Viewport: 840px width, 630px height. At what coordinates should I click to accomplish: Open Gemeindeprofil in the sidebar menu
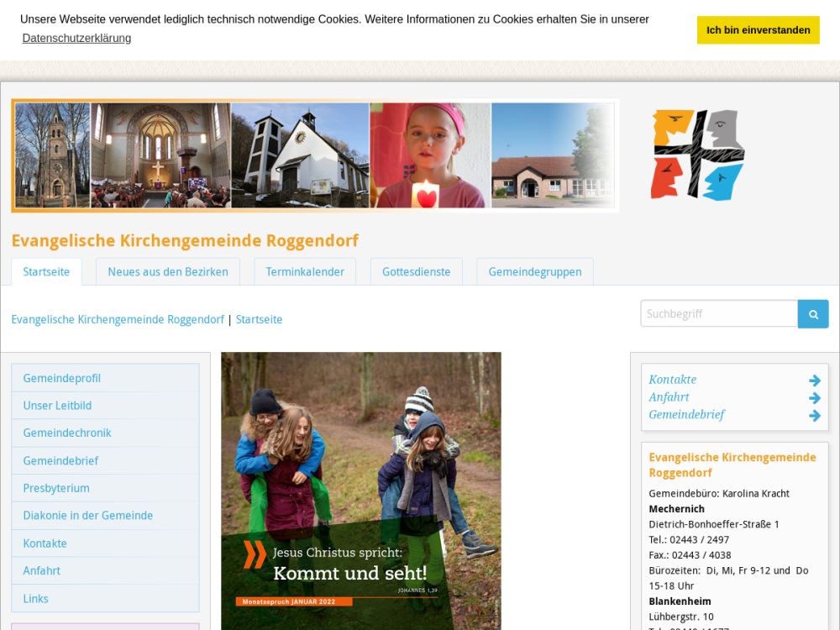pos(62,378)
